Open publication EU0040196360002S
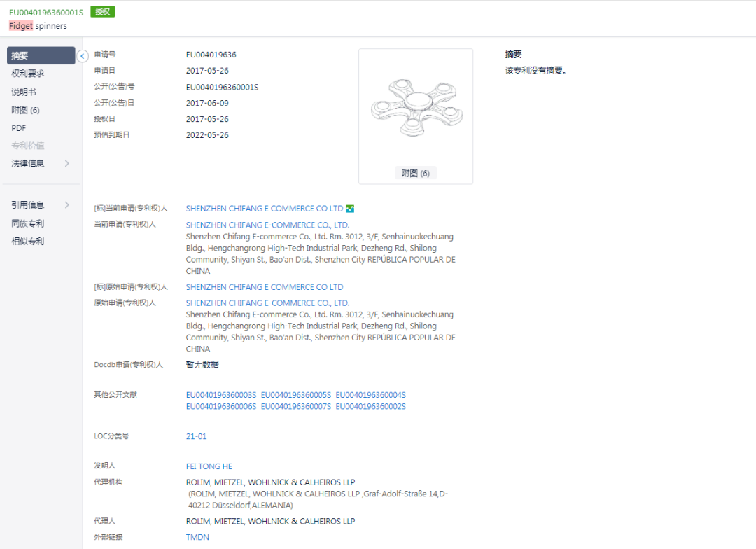The width and height of the screenshot is (756, 549). coord(370,405)
